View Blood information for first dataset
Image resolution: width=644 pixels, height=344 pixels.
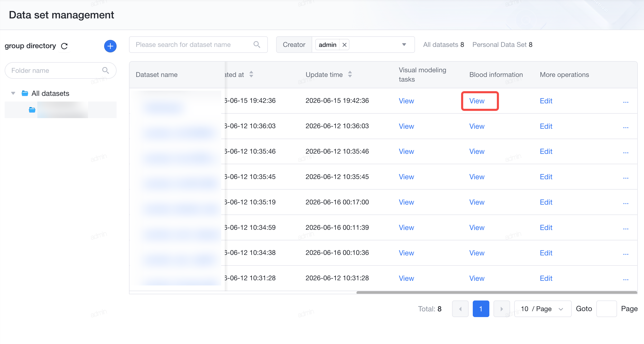point(477,101)
